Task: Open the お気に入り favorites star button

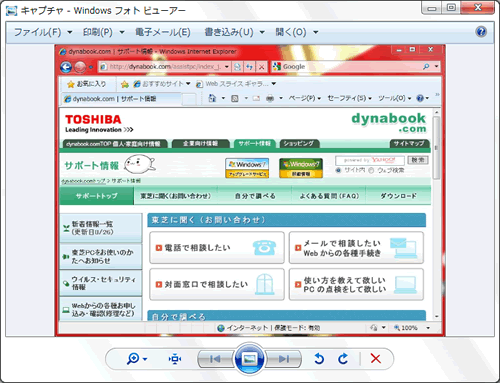Action: 87,84
